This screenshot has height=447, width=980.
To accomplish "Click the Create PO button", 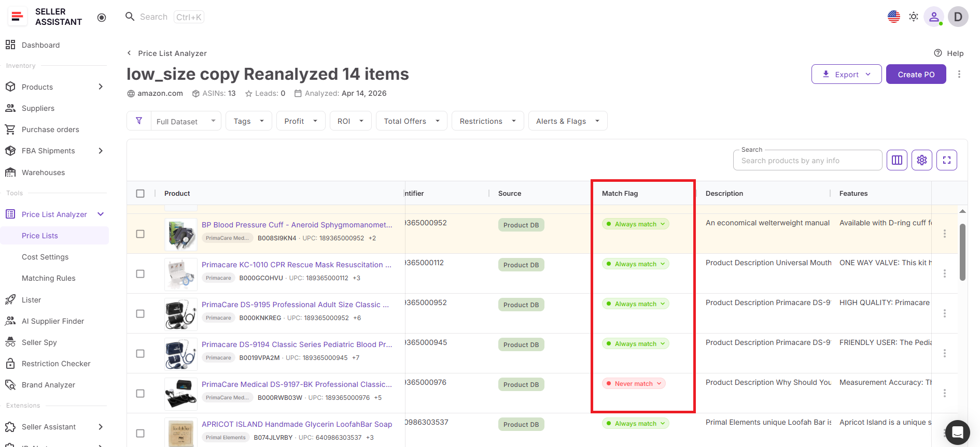I will (916, 74).
